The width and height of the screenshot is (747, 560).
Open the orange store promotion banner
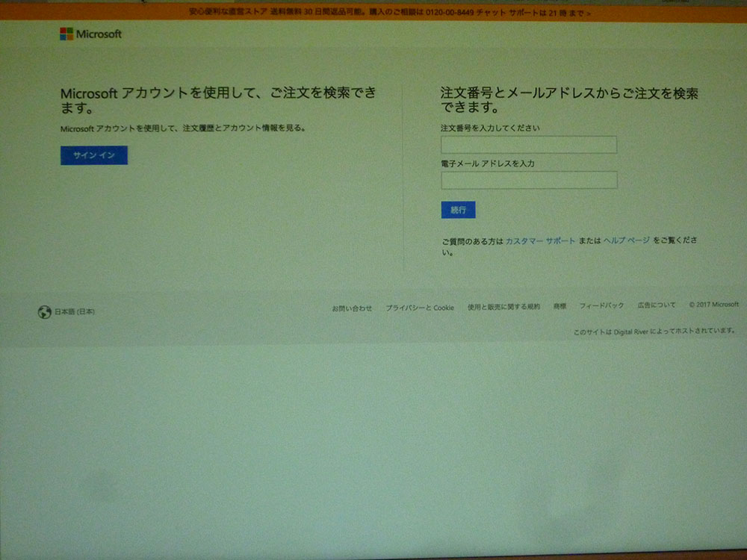pyautogui.click(x=390, y=13)
